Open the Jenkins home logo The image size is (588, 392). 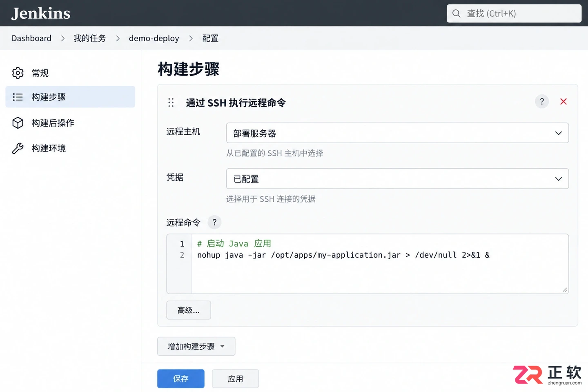[x=41, y=13]
